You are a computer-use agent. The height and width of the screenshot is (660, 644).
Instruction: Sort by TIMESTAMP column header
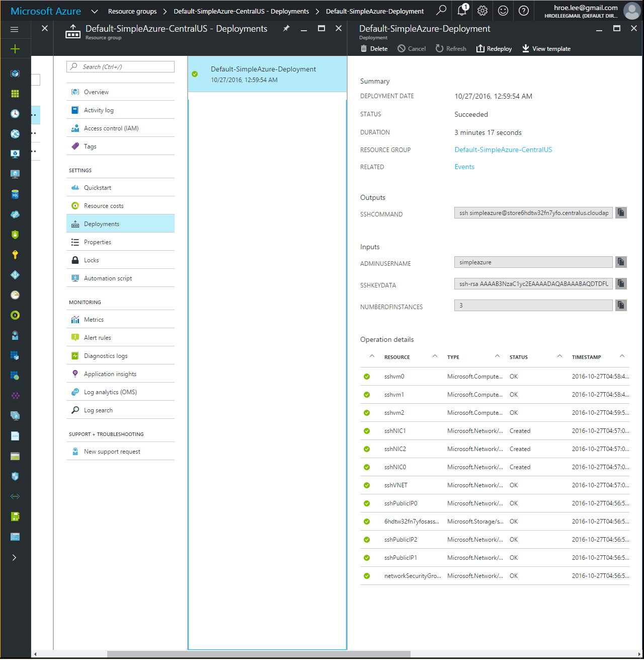tap(586, 357)
